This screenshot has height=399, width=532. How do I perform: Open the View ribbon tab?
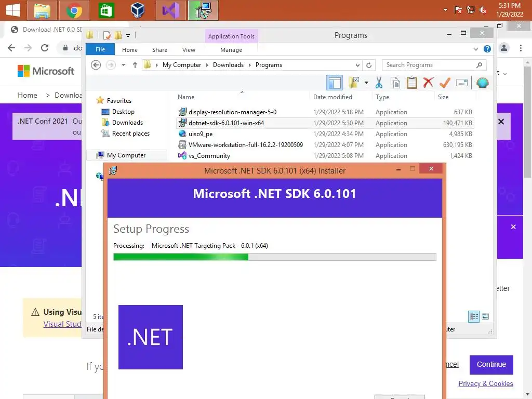click(x=189, y=50)
